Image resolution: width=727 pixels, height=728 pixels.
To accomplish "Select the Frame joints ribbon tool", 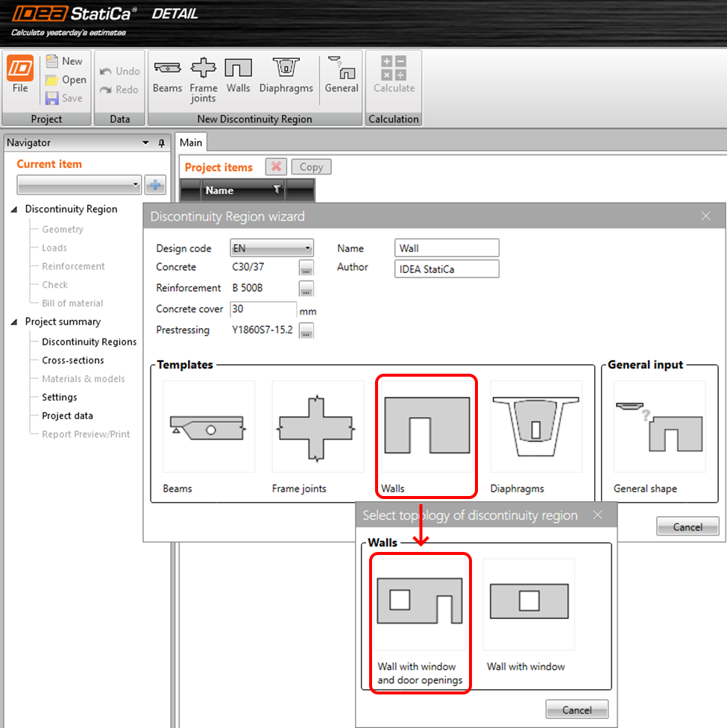I will tap(203, 81).
